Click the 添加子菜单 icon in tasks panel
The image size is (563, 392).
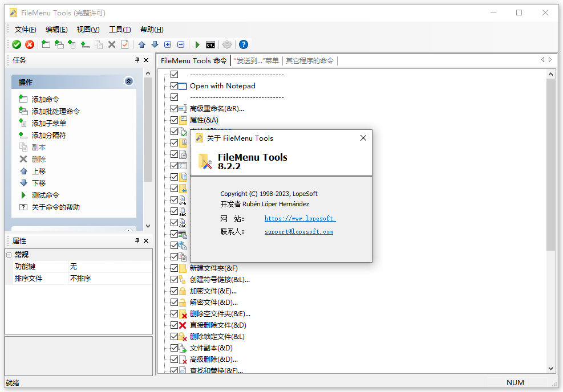click(x=23, y=122)
